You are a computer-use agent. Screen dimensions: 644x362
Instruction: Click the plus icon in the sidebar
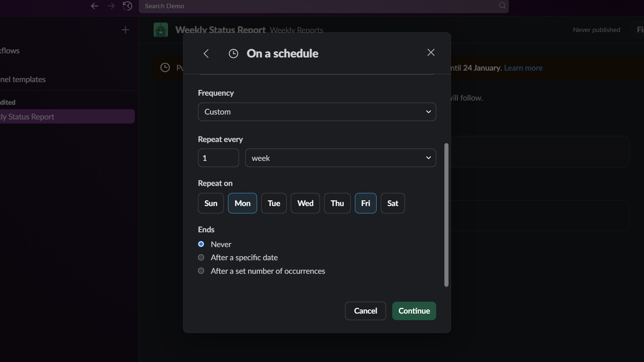tap(125, 30)
